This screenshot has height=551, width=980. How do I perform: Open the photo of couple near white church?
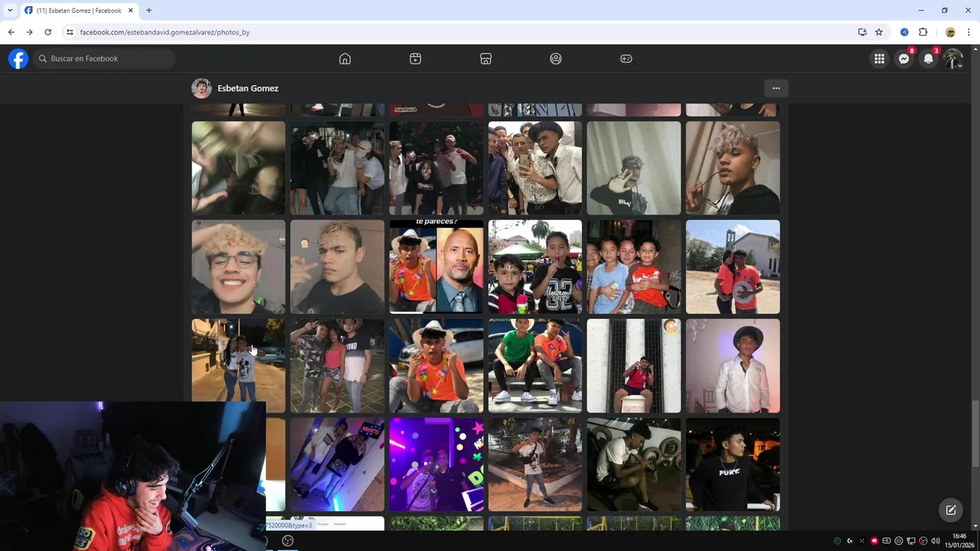[733, 267]
